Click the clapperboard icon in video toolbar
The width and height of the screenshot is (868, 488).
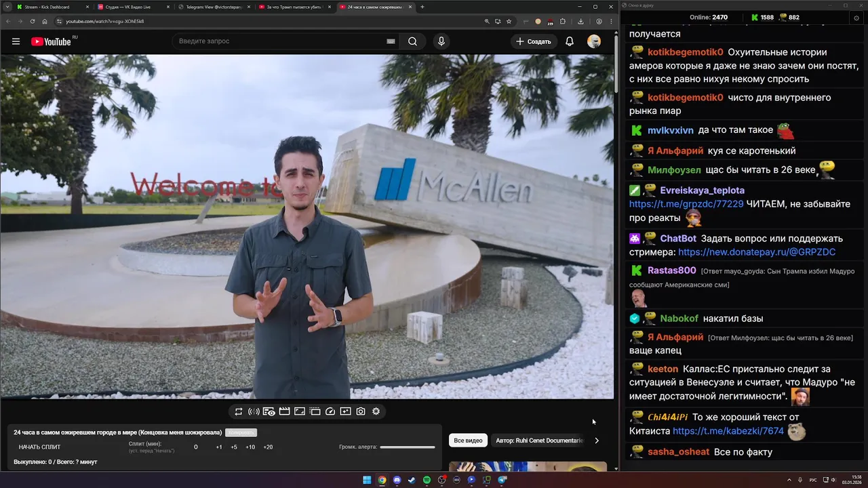coord(284,411)
